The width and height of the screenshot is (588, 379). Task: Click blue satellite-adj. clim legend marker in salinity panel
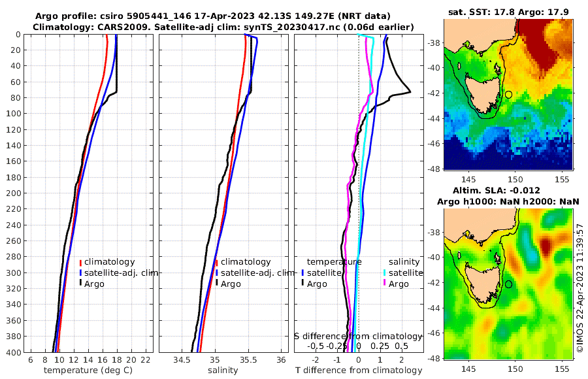[217, 273]
